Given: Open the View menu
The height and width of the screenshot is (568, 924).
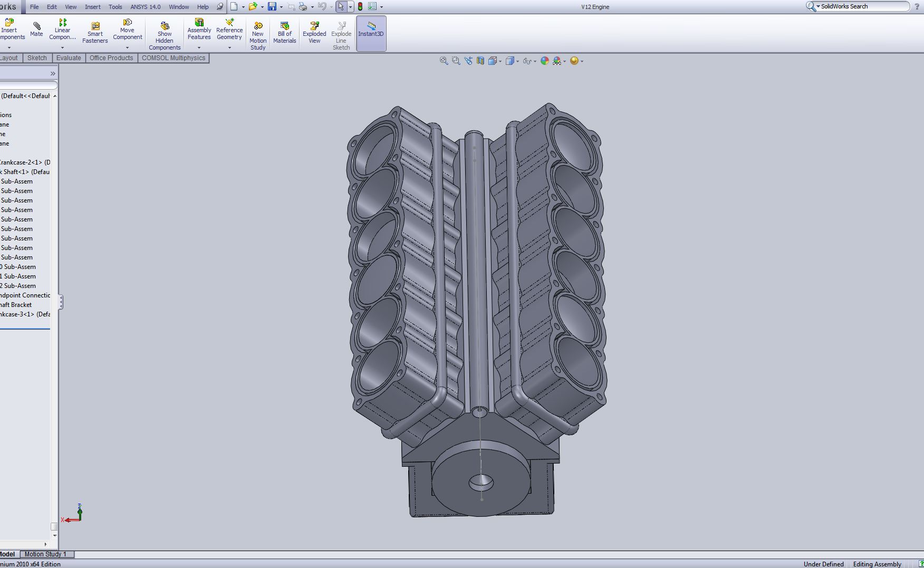Looking at the screenshot, I should [x=71, y=7].
